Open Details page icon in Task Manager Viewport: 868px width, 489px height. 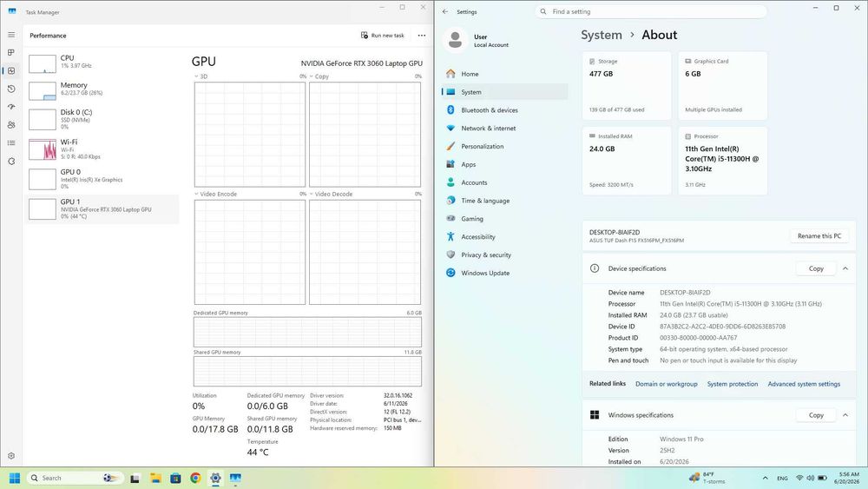[11, 143]
